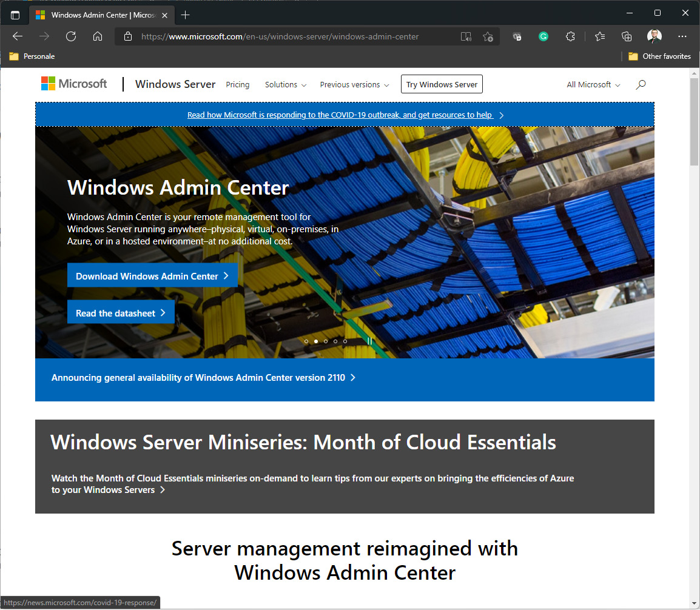700x610 pixels.
Task: Click the scrollbar up arrow
Action: tap(694, 73)
